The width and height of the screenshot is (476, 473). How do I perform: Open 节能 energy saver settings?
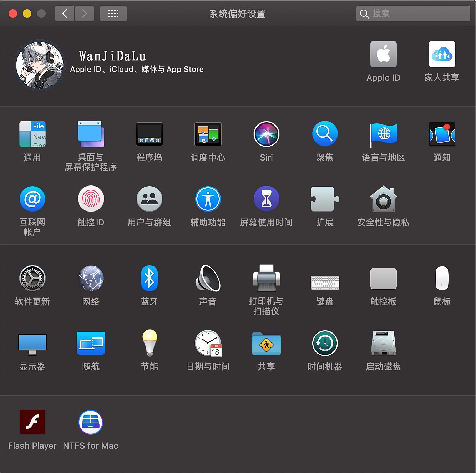pyautogui.click(x=149, y=343)
